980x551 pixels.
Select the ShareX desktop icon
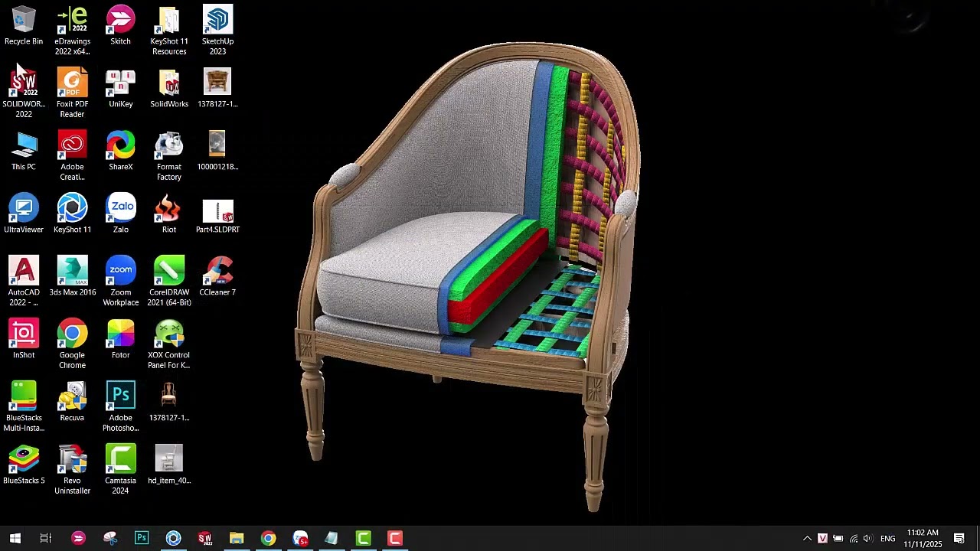coord(120,152)
